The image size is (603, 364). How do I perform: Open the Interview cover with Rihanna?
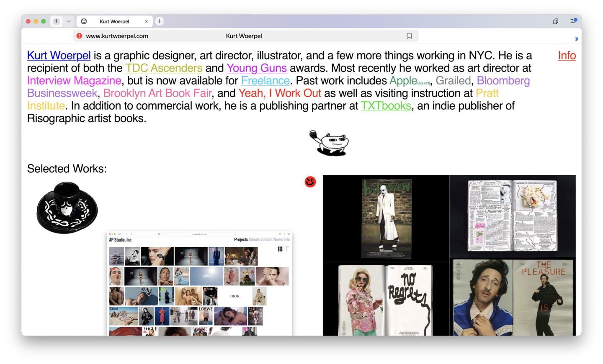tap(386, 218)
